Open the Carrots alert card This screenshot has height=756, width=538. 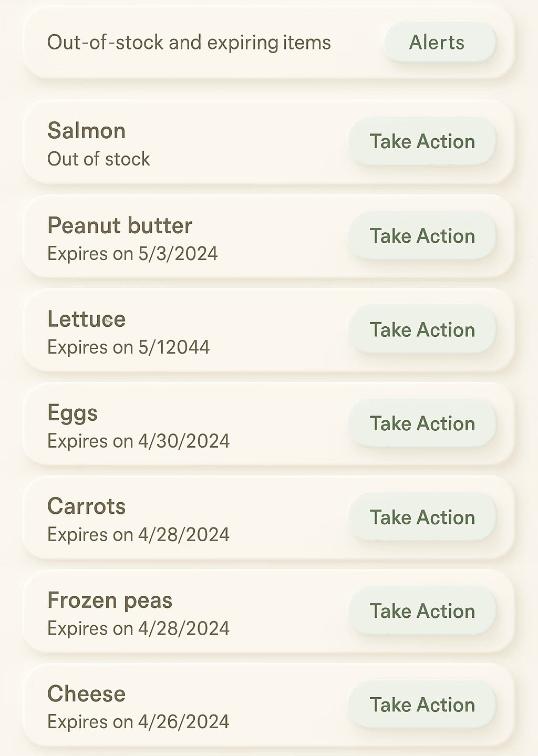(268, 517)
